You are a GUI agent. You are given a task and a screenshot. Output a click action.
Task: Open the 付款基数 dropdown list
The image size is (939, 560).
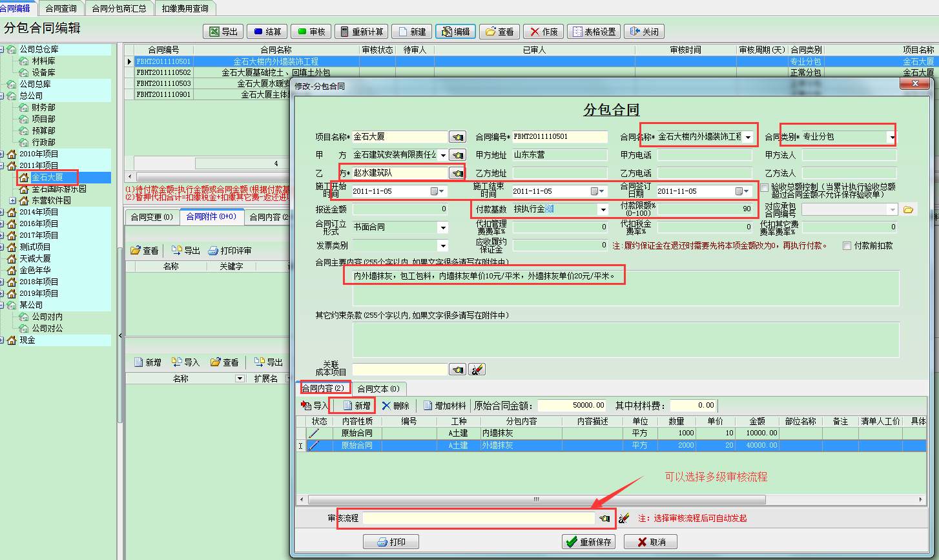(x=603, y=209)
